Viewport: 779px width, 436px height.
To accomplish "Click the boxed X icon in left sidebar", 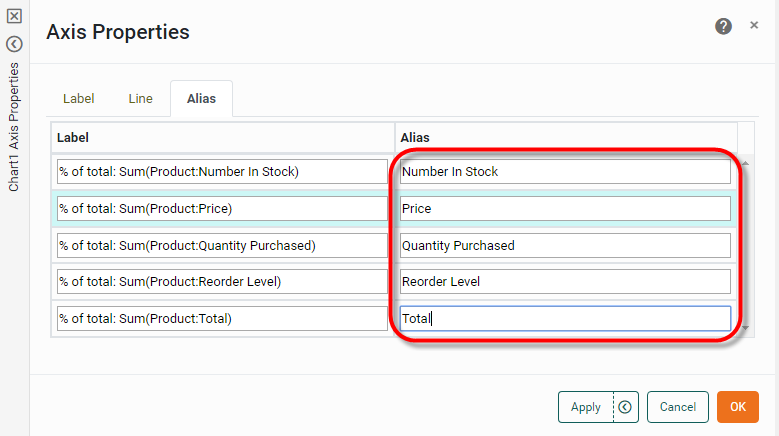I will tap(14, 16).
